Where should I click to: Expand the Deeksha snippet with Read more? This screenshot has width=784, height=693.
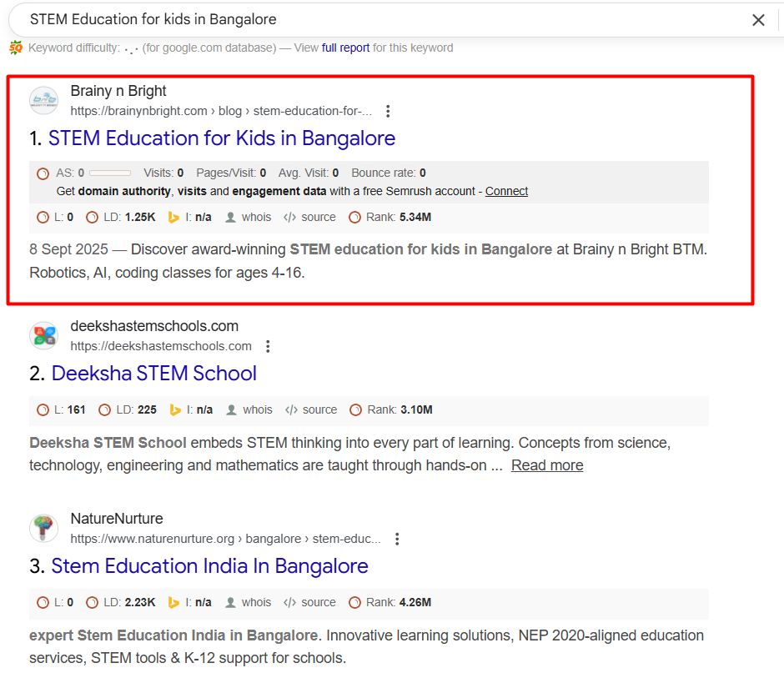(547, 465)
